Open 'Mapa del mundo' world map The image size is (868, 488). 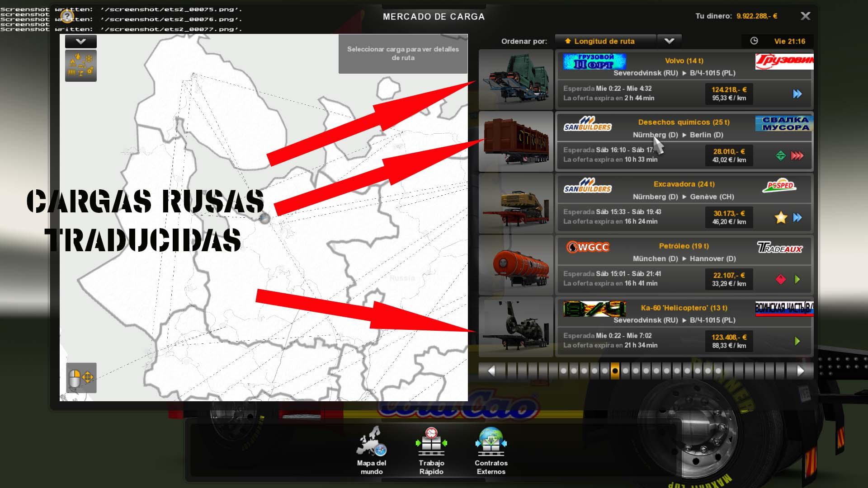click(372, 450)
